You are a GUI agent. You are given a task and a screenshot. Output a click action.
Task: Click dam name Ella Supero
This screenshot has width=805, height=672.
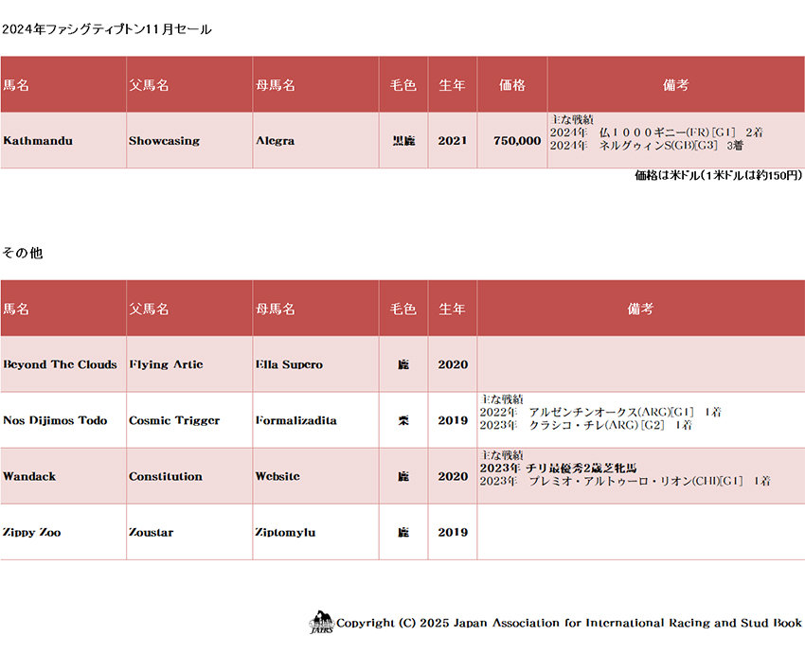click(x=289, y=364)
